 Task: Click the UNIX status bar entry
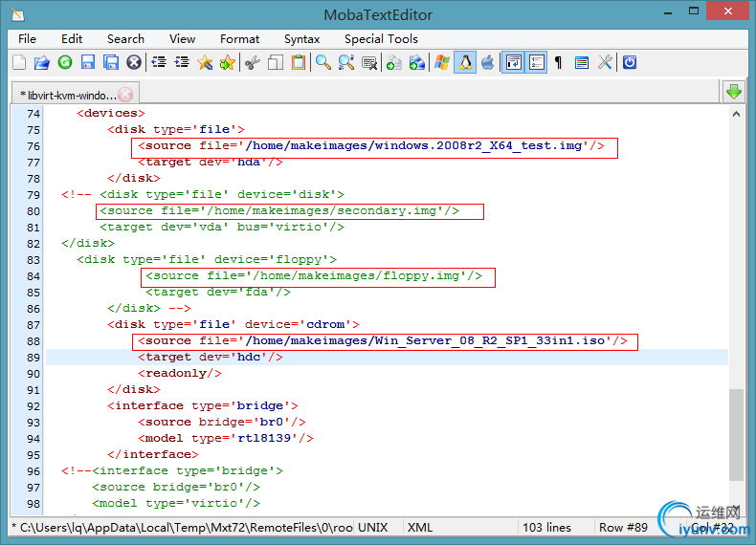tap(372, 528)
